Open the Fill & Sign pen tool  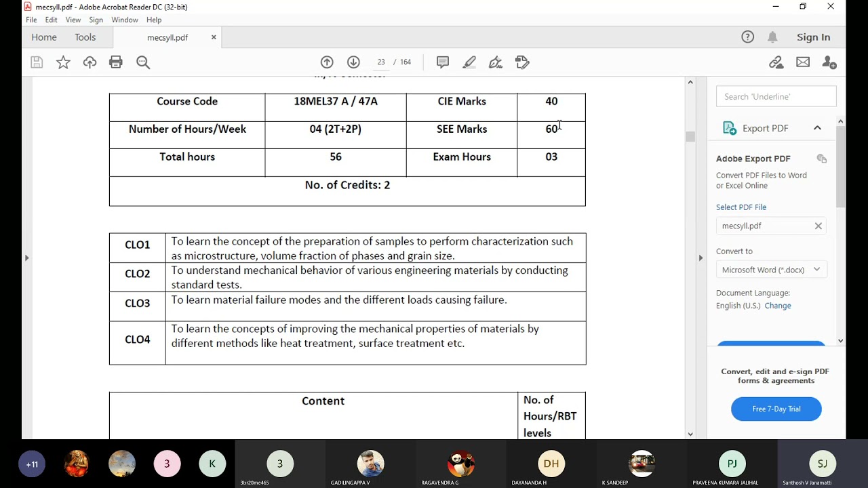496,62
